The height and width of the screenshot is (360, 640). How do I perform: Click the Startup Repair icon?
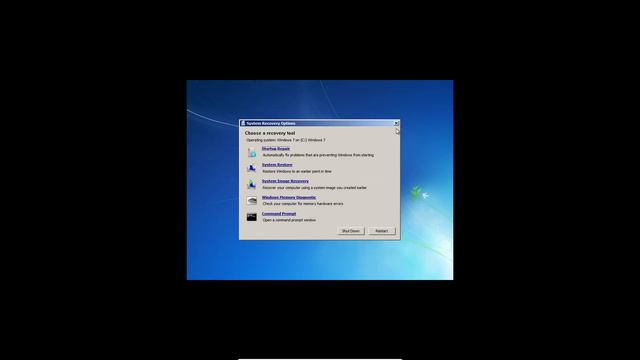(x=252, y=152)
